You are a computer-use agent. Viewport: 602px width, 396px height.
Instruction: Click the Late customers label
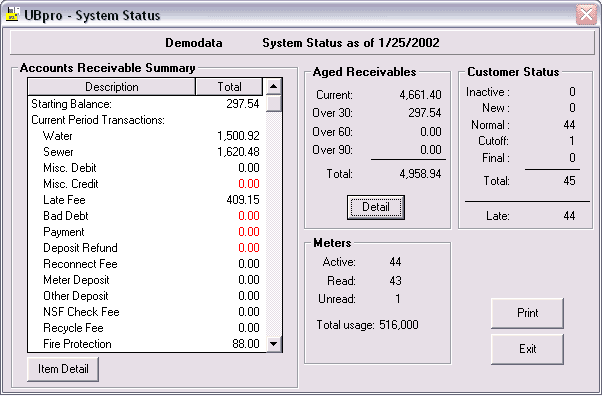[498, 216]
